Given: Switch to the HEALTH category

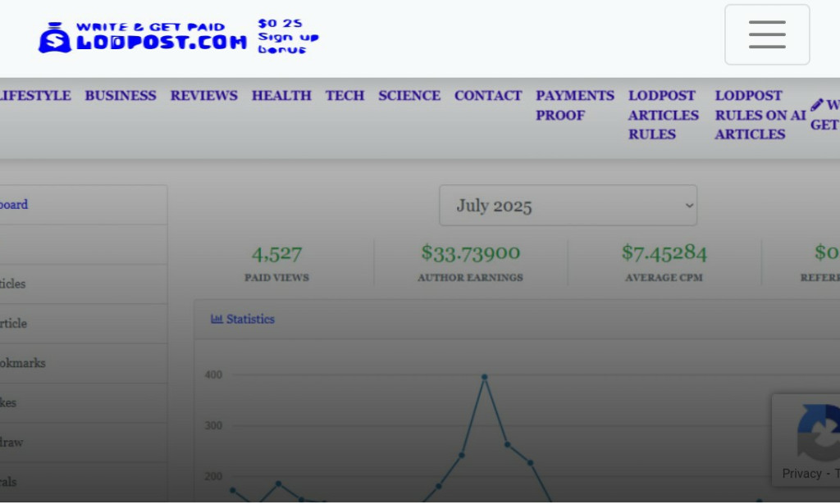Looking at the screenshot, I should tap(281, 96).
